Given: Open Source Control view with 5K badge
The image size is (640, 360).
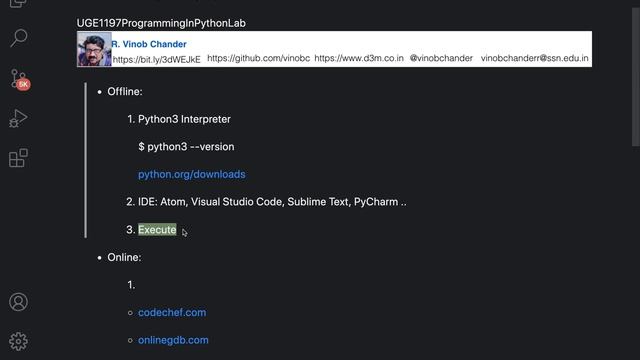Looking at the screenshot, I should [19, 79].
